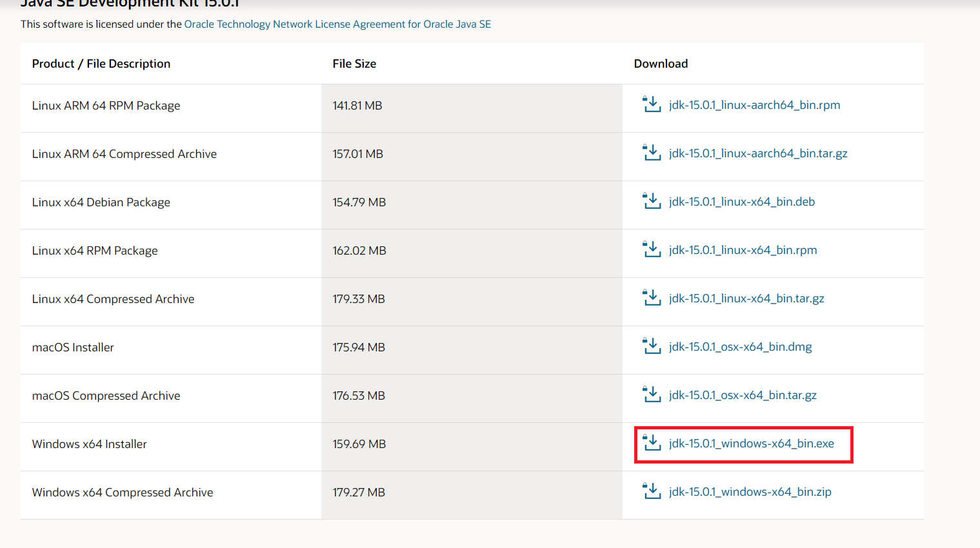The height and width of the screenshot is (548, 980).
Task: Click download icon for jdk-15.0.1_linux-x64_bin.deb
Action: pyautogui.click(x=652, y=201)
